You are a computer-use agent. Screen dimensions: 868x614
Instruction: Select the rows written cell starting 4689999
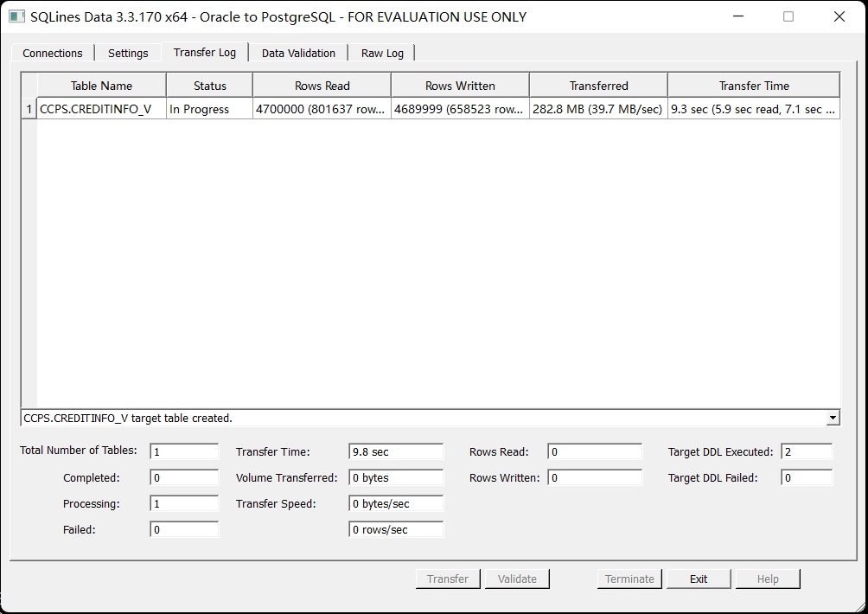(x=460, y=109)
